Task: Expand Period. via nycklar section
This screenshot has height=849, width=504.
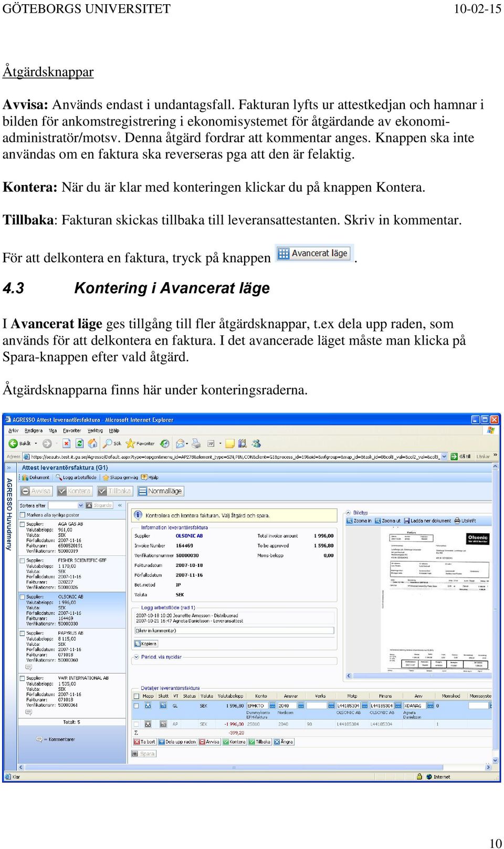Action: point(137,657)
